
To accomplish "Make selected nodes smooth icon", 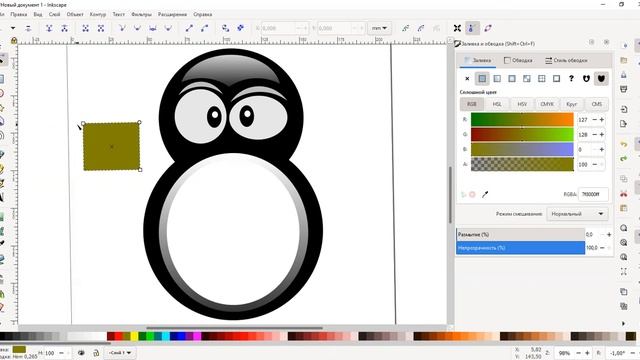I will [x=137, y=28].
